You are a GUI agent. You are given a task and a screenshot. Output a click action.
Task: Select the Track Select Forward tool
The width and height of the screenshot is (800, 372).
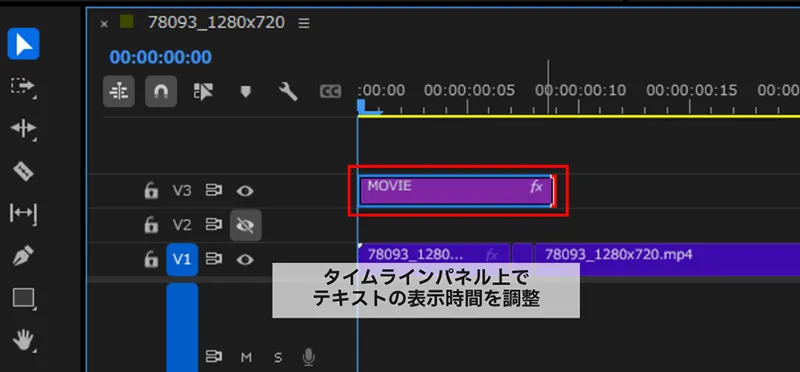[23, 86]
